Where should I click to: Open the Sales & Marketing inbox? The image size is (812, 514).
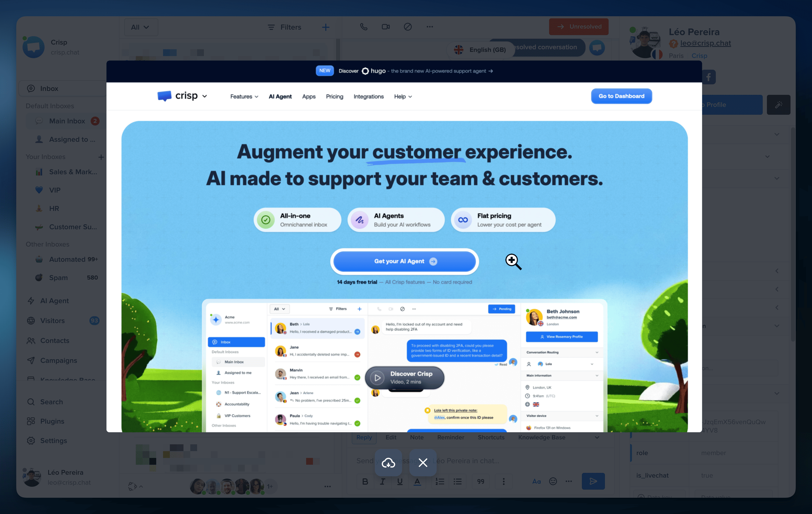pyautogui.click(x=66, y=172)
